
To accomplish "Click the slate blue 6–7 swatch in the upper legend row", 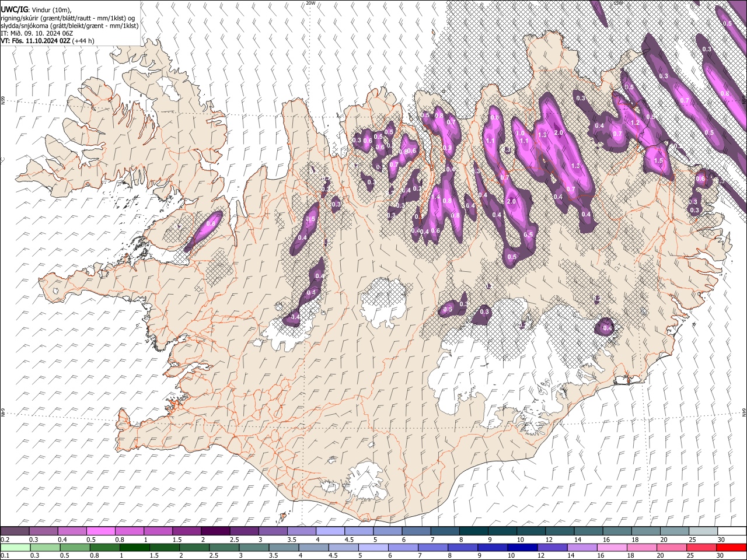I will (x=417, y=531).
